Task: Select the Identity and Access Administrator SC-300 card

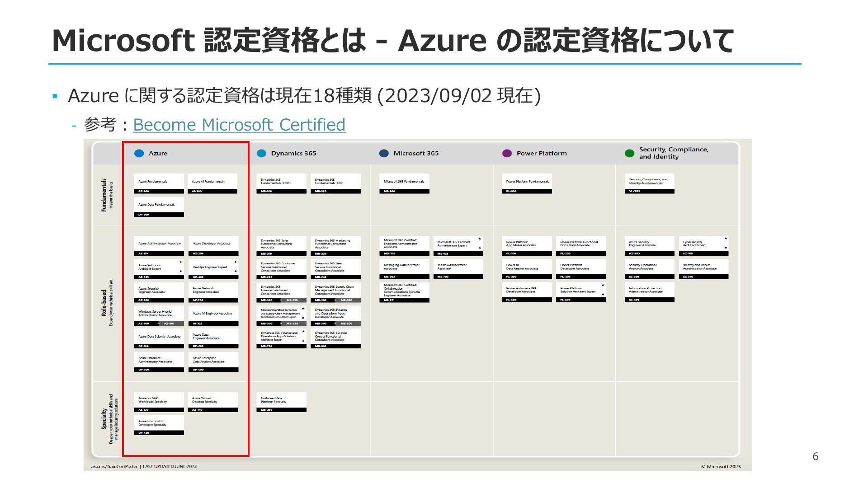Action: coord(704,269)
